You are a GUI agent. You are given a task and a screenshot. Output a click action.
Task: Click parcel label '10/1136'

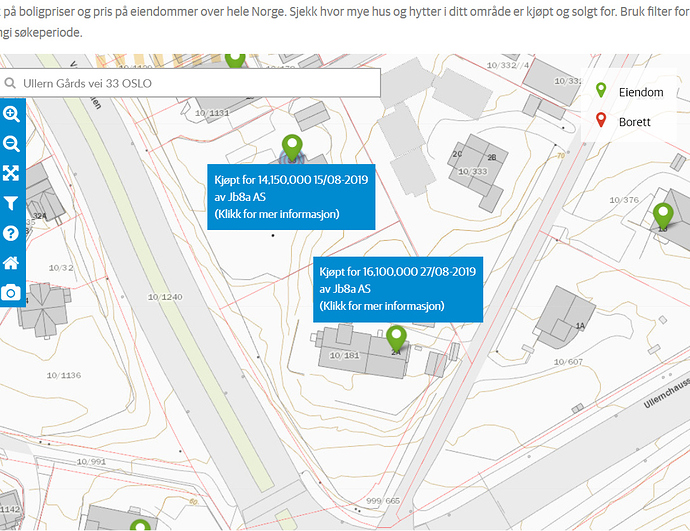[64, 375]
